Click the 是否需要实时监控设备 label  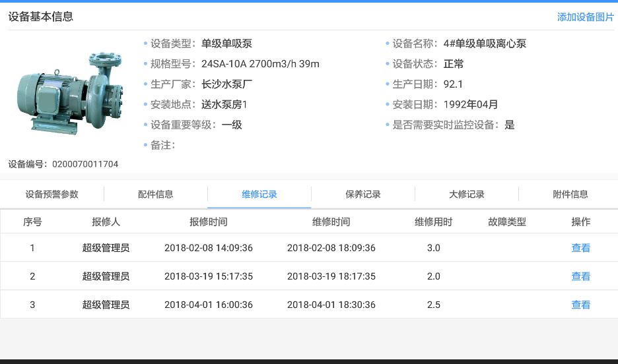(446, 125)
